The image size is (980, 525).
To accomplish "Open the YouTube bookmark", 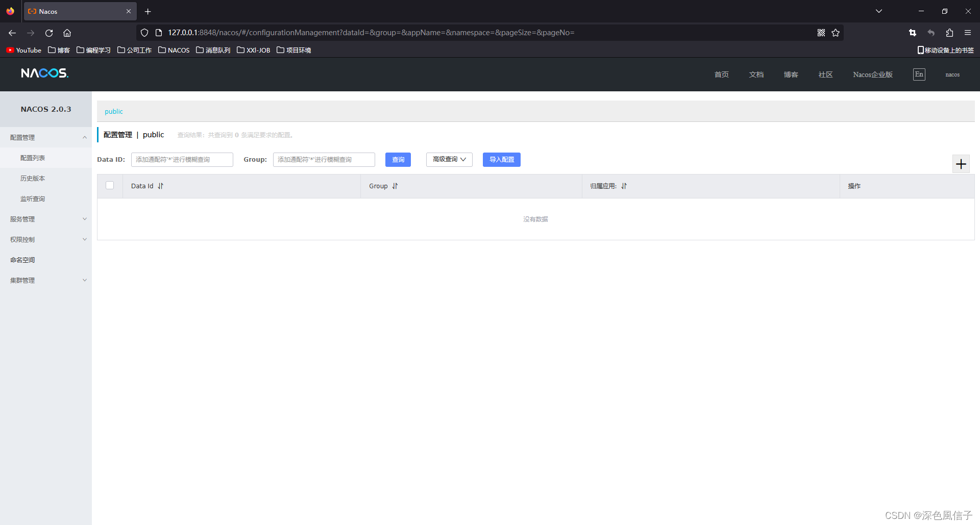I will [x=24, y=50].
